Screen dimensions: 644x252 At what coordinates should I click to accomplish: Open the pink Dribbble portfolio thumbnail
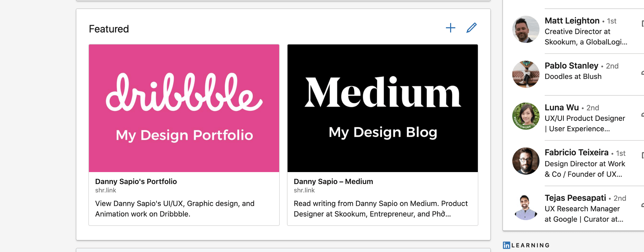[x=184, y=108]
